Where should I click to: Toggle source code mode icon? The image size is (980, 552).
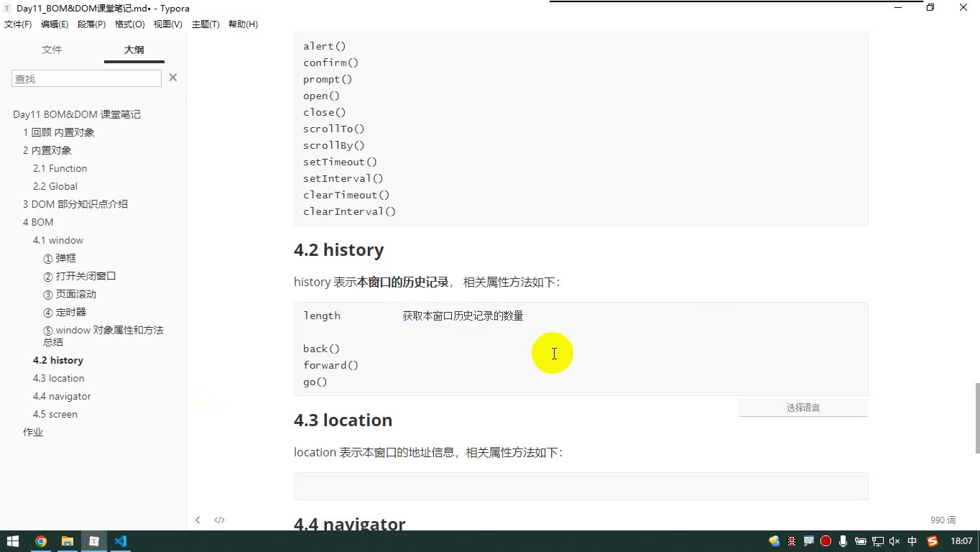click(x=219, y=520)
